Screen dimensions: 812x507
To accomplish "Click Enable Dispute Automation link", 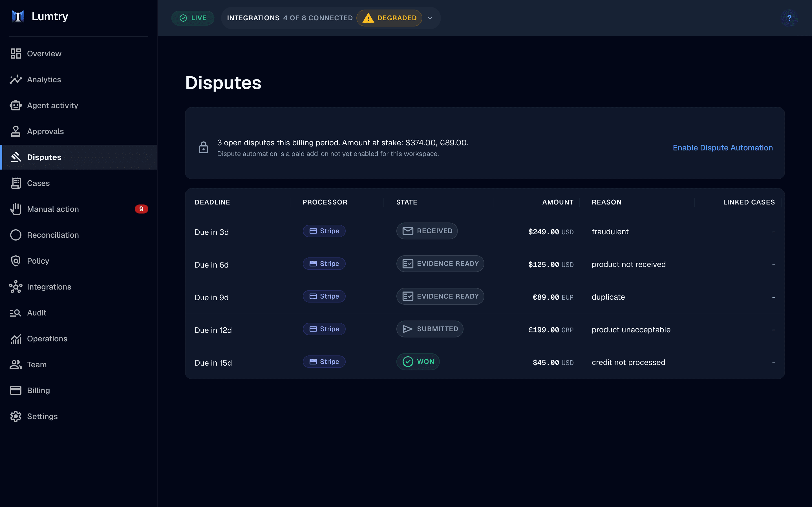I will [x=723, y=148].
